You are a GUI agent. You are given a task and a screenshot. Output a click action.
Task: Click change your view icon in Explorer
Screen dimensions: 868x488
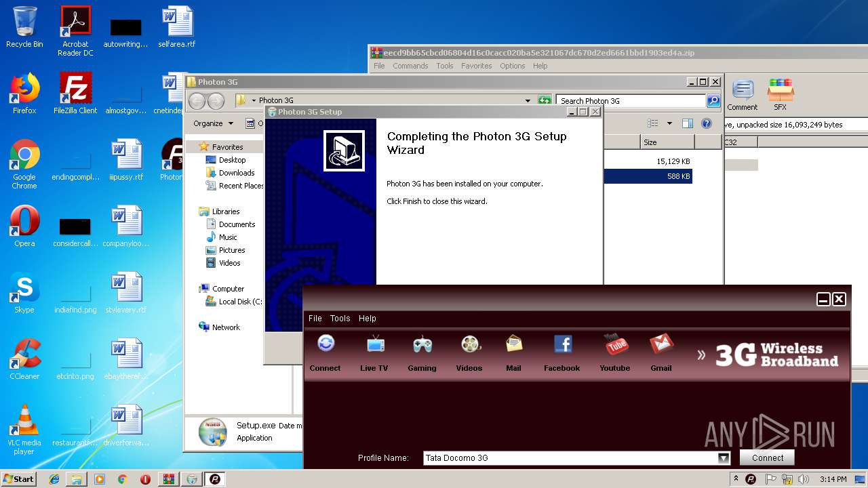tap(653, 123)
